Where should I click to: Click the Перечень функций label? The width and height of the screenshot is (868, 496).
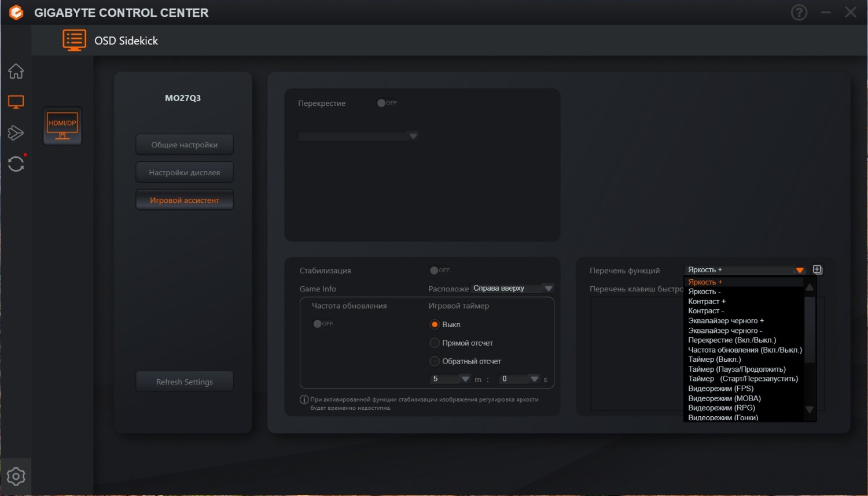point(624,271)
